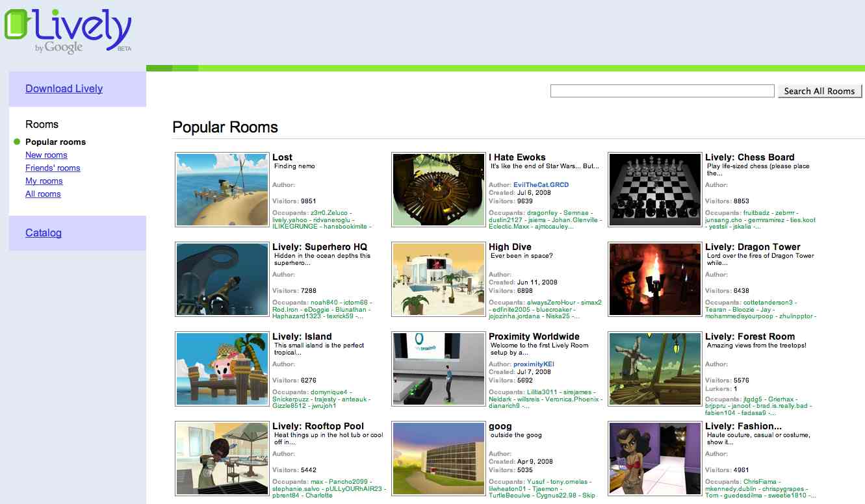Click the Lively: Island title
Screen dimensions: 865x504
(x=302, y=336)
